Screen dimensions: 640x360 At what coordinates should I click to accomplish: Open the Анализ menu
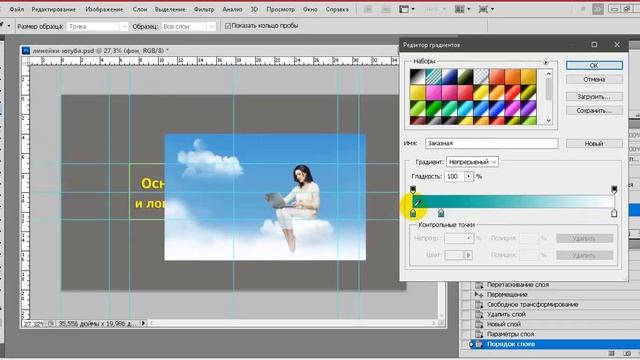tap(232, 9)
